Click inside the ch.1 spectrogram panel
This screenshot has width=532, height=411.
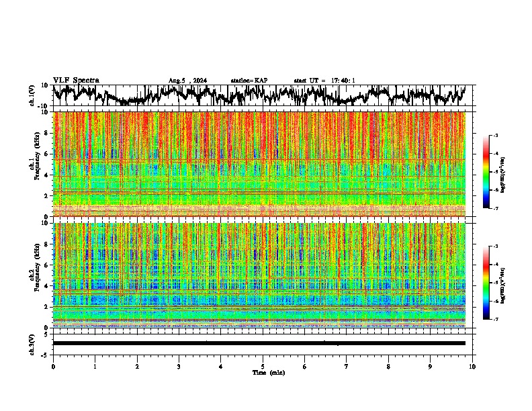click(259, 164)
